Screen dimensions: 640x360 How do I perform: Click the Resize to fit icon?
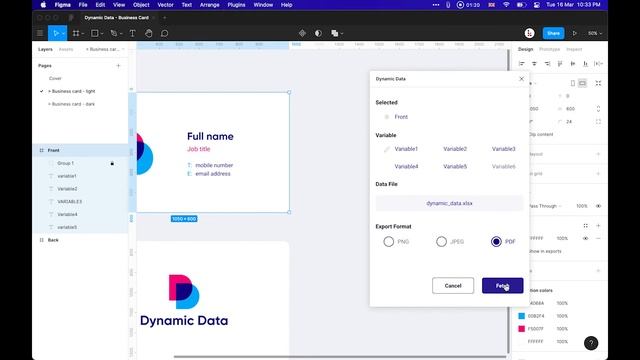click(x=598, y=83)
